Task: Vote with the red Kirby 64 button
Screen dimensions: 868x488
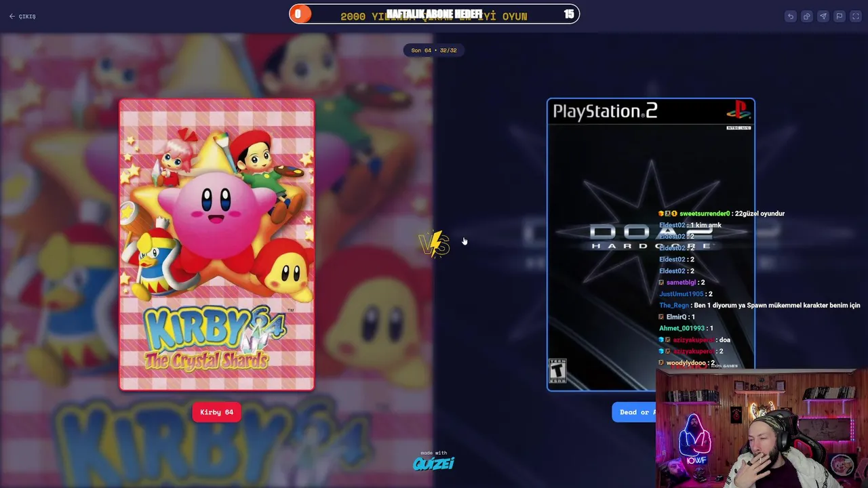Action: click(216, 412)
